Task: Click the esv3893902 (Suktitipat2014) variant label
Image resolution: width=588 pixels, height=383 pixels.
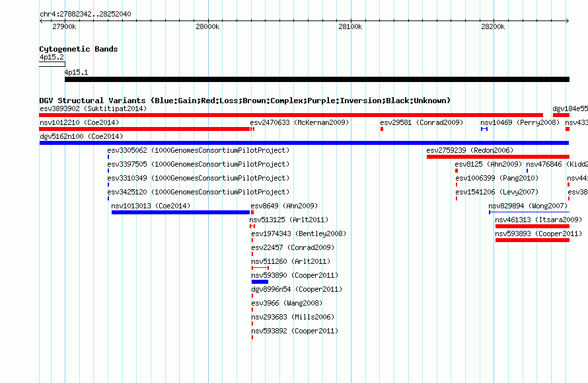Action: pos(93,108)
